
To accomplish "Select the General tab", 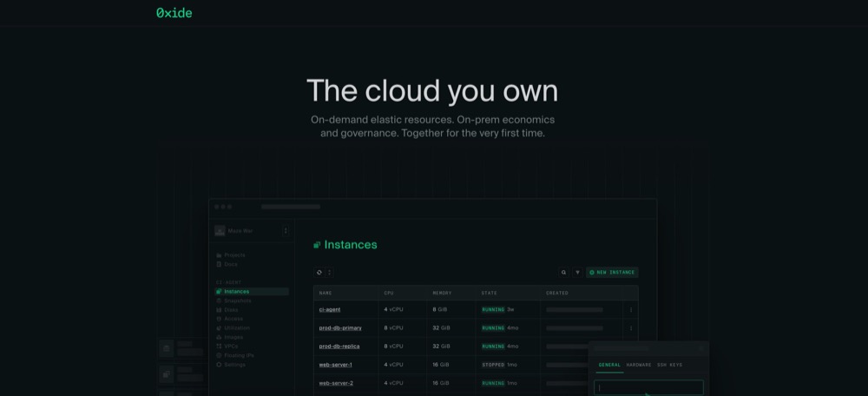I will pyautogui.click(x=609, y=365).
